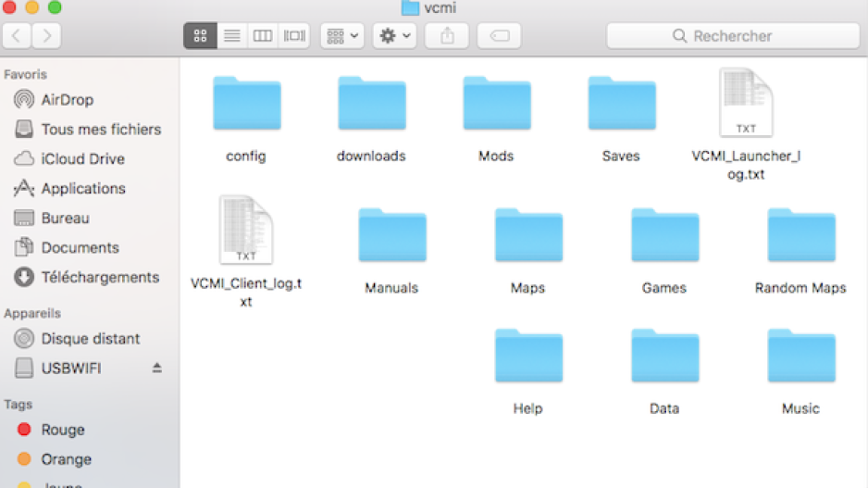868x488 pixels.
Task: Select VCMI_Launcher_log.txt file icon
Action: (746, 103)
